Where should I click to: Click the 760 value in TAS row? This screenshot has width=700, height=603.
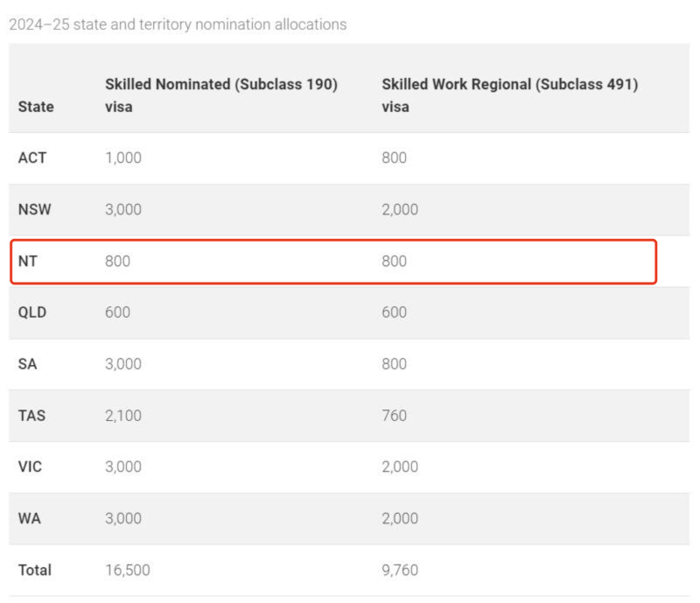tap(394, 416)
